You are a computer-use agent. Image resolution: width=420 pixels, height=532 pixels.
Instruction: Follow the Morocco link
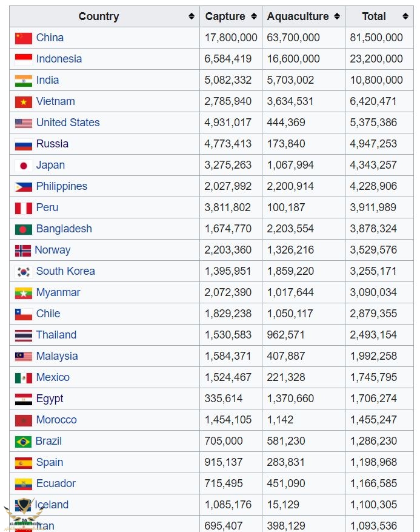click(56, 420)
